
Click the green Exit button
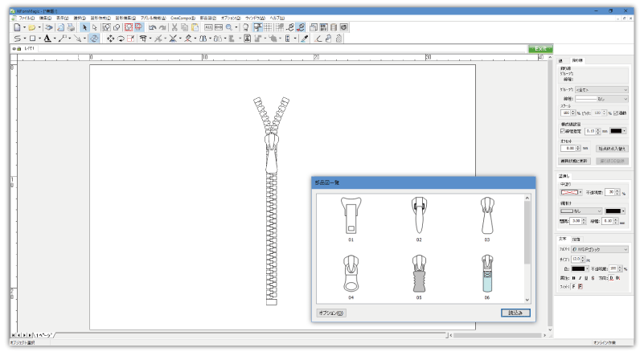(x=540, y=48)
